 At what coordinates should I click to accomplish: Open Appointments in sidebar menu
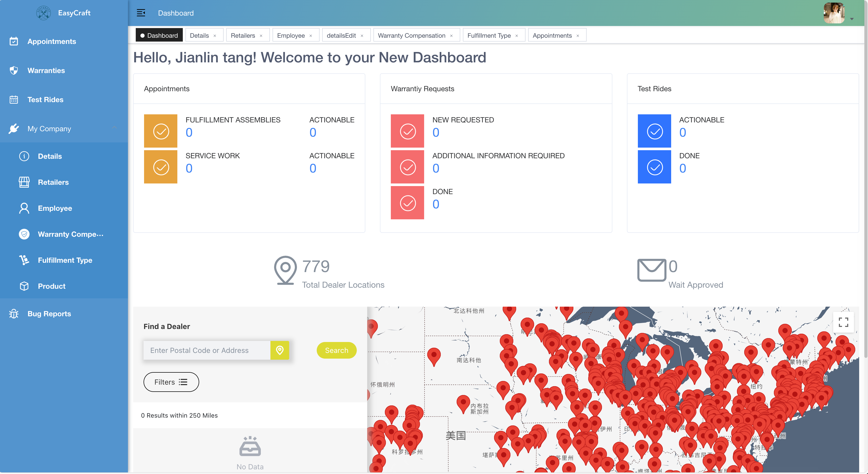pos(51,41)
